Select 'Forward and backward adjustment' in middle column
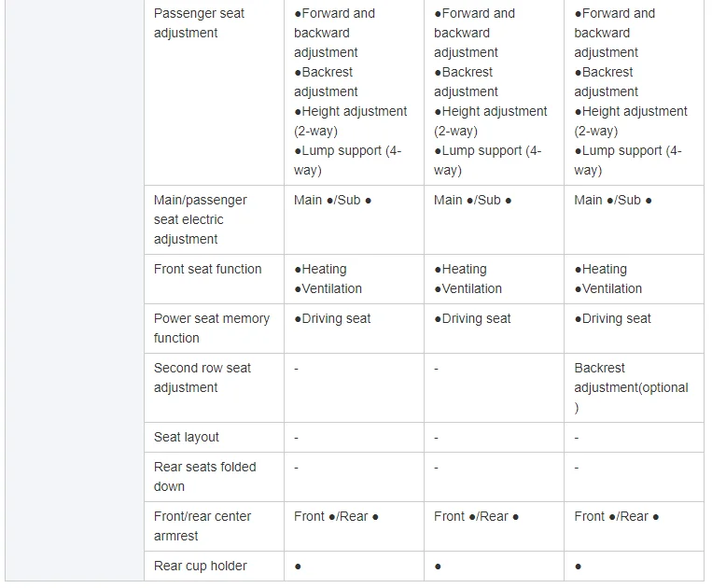 click(474, 33)
